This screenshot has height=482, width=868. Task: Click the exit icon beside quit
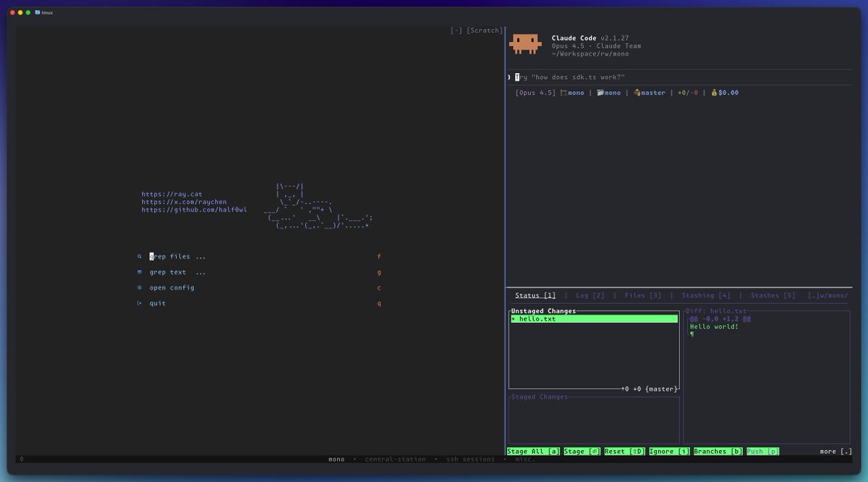[x=140, y=303]
